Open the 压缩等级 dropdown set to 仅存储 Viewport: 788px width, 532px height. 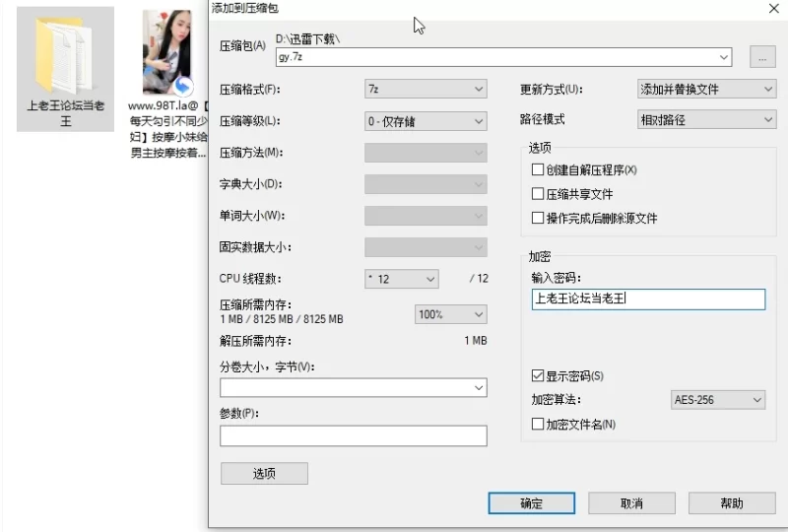(x=426, y=121)
